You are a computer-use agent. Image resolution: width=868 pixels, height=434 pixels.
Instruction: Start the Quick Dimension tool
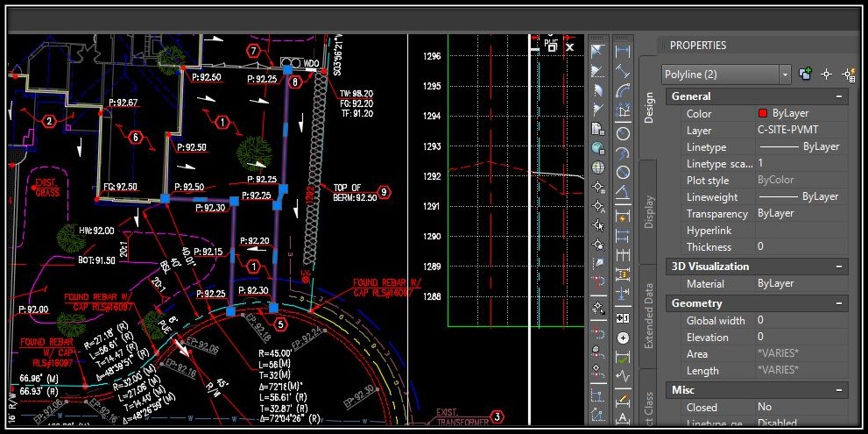pos(624,217)
